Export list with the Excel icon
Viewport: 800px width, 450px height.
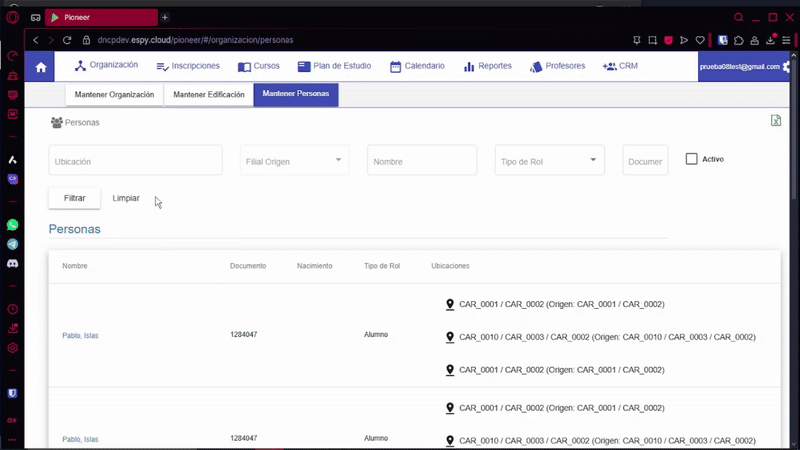[776, 121]
